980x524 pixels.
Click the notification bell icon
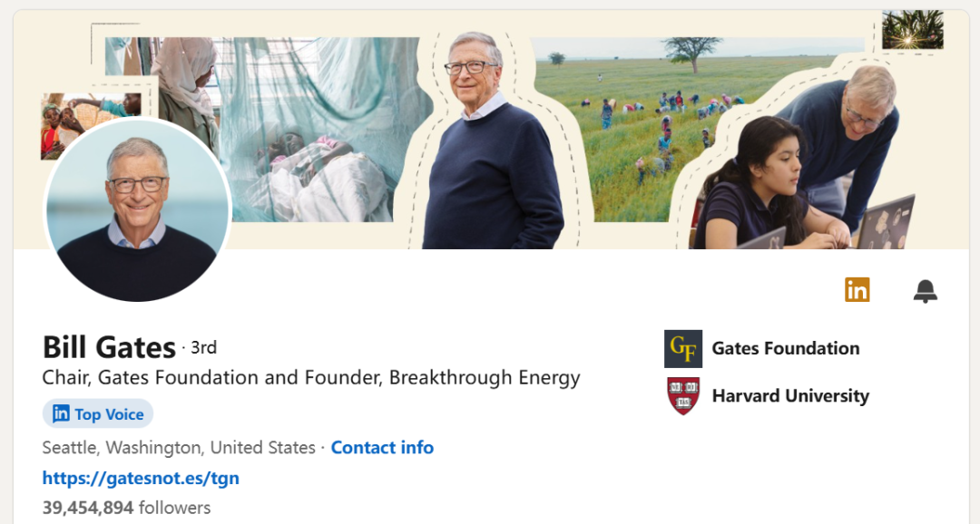tap(925, 291)
